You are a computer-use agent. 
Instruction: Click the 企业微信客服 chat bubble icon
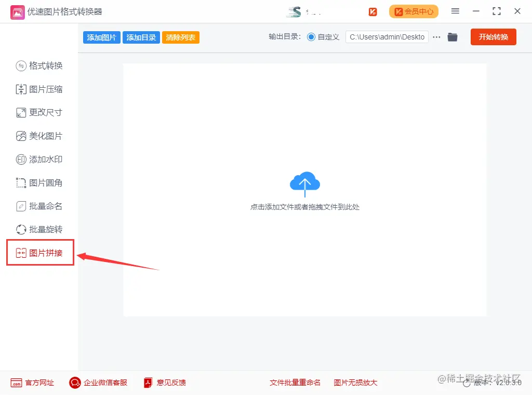pos(75,383)
